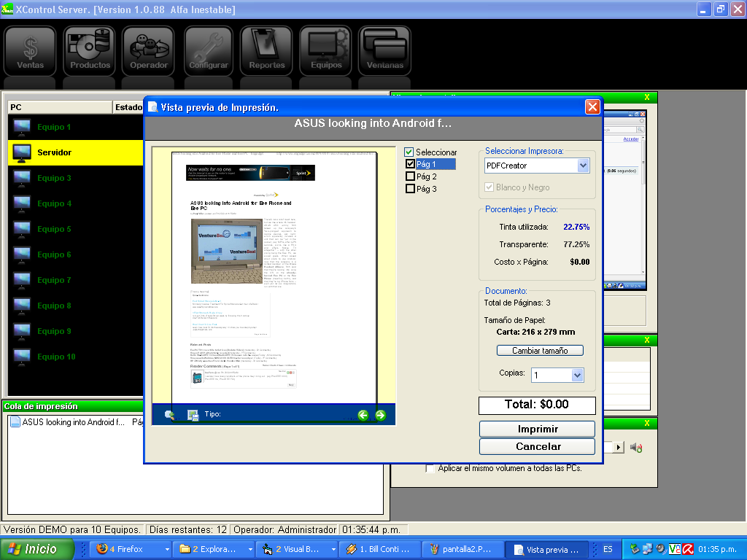Select Equipo 7 monitor icon
The height and width of the screenshot is (560, 747).
pos(22,280)
